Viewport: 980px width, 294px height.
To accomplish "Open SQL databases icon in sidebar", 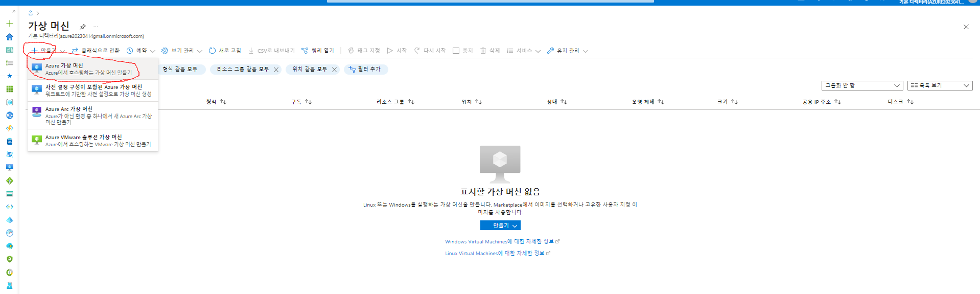I will click(x=9, y=142).
